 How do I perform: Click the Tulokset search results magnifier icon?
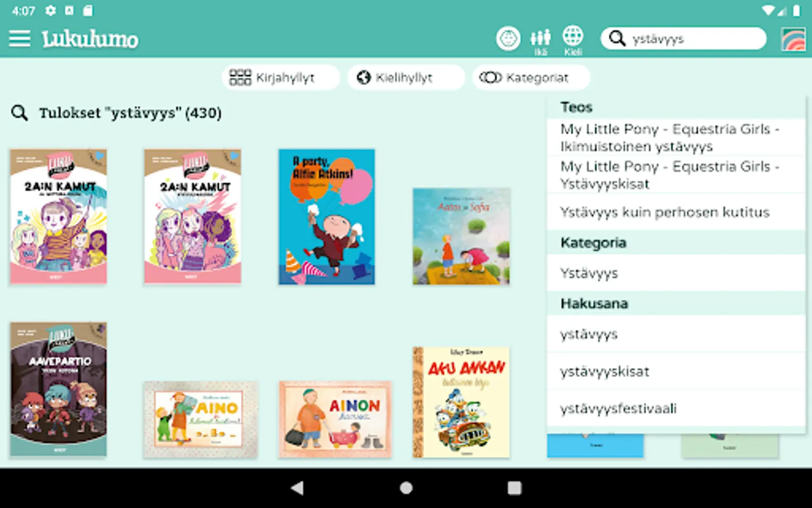coord(20,113)
